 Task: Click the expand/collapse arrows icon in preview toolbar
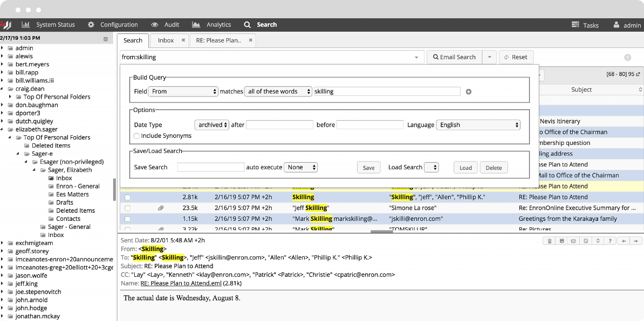pyautogui.click(x=598, y=241)
